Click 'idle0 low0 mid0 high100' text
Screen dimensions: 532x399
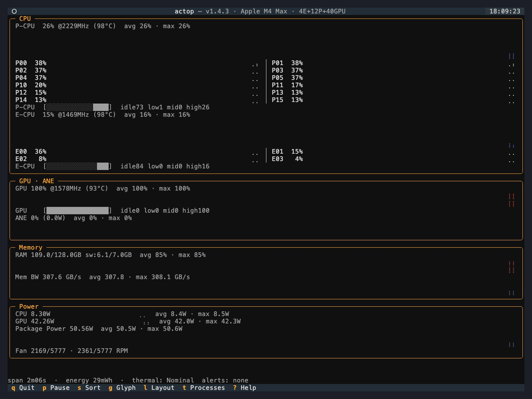click(165, 211)
